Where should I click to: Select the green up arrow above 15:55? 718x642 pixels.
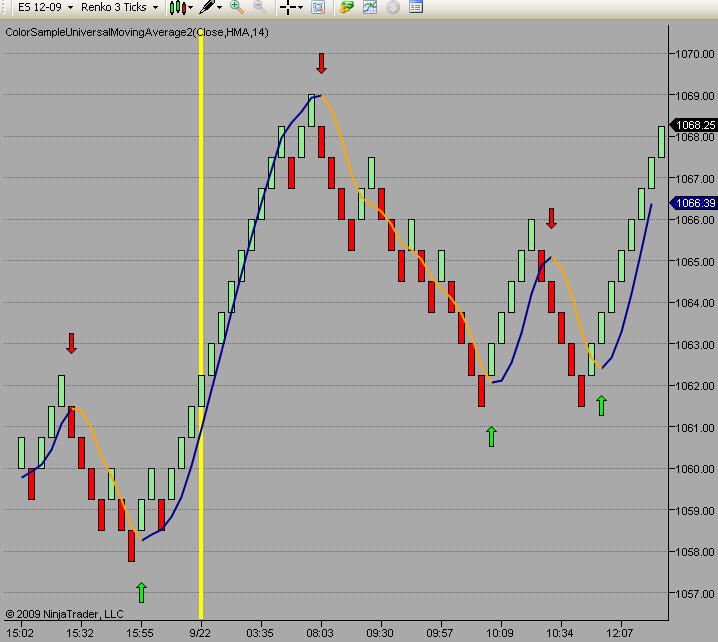(x=141, y=593)
